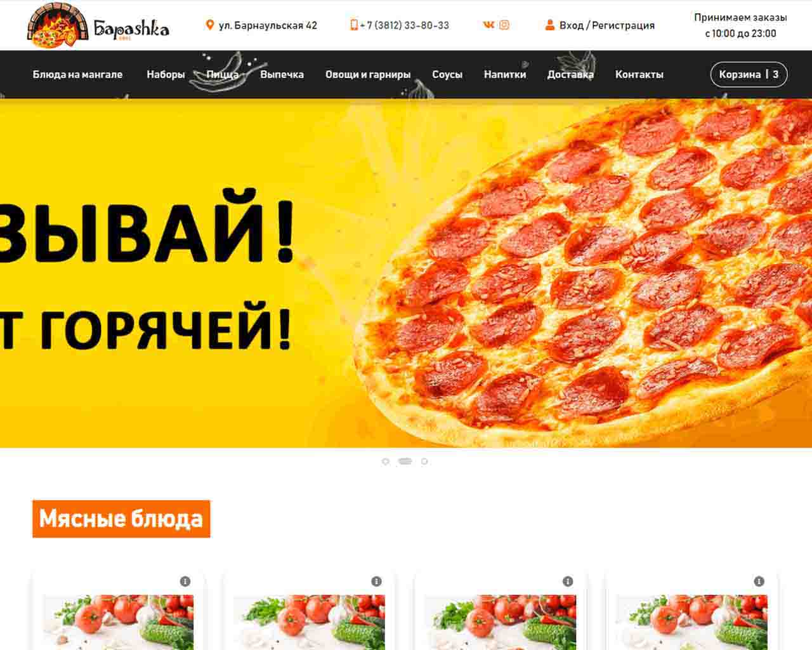Click Вход / Регистрация link
The image size is (812, 650).
(607, 25)
